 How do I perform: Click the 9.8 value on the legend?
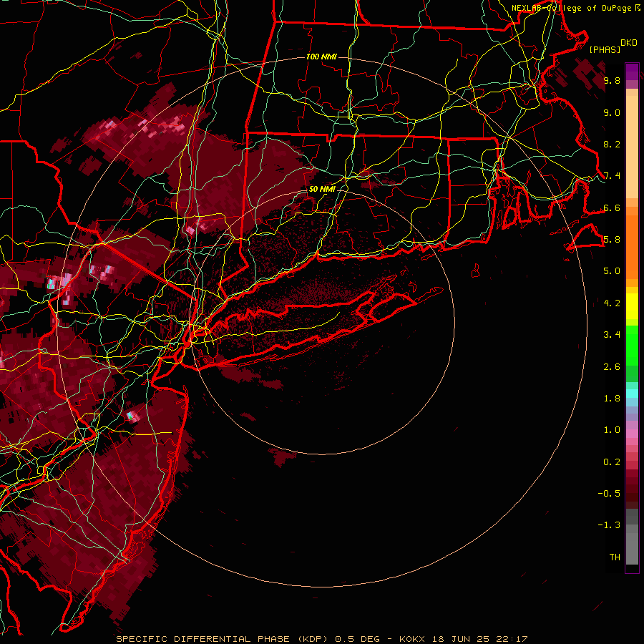[x=612, y=80]
